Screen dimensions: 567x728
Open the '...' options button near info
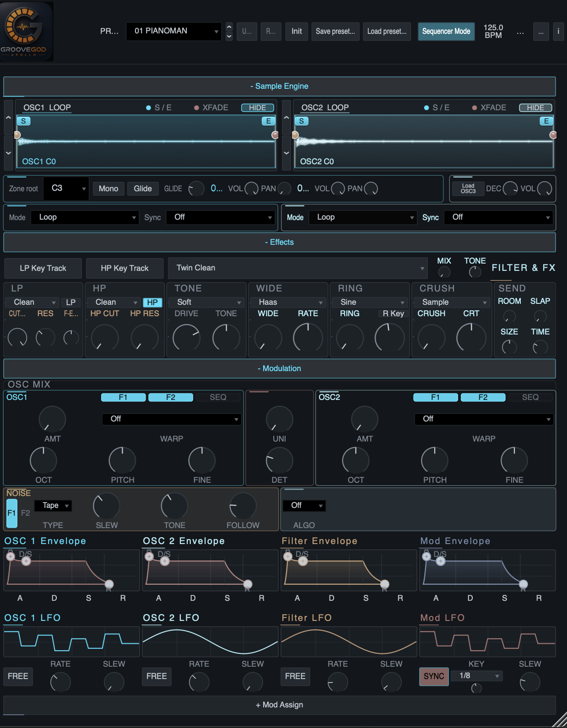click(541, 32)
